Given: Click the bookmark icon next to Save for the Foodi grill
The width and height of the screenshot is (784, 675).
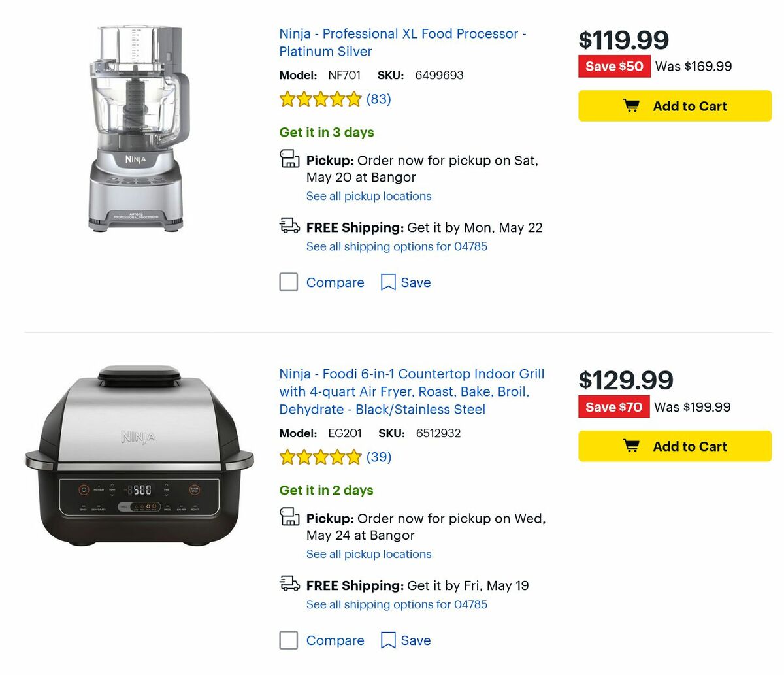Looking at the screenshot, I should [388, 640].
